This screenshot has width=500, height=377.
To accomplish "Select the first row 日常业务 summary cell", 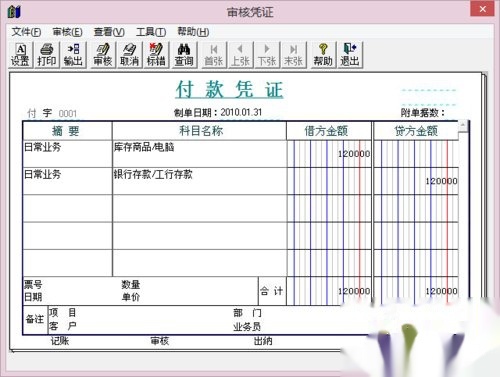I will tap(67, 154).
